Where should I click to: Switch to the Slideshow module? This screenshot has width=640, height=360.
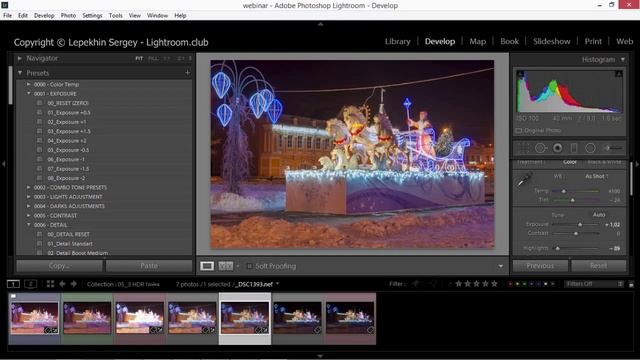551,42
